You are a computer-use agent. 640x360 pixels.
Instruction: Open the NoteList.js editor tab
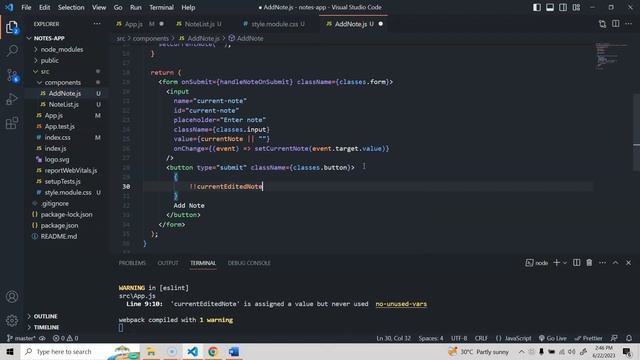[200, 24]
